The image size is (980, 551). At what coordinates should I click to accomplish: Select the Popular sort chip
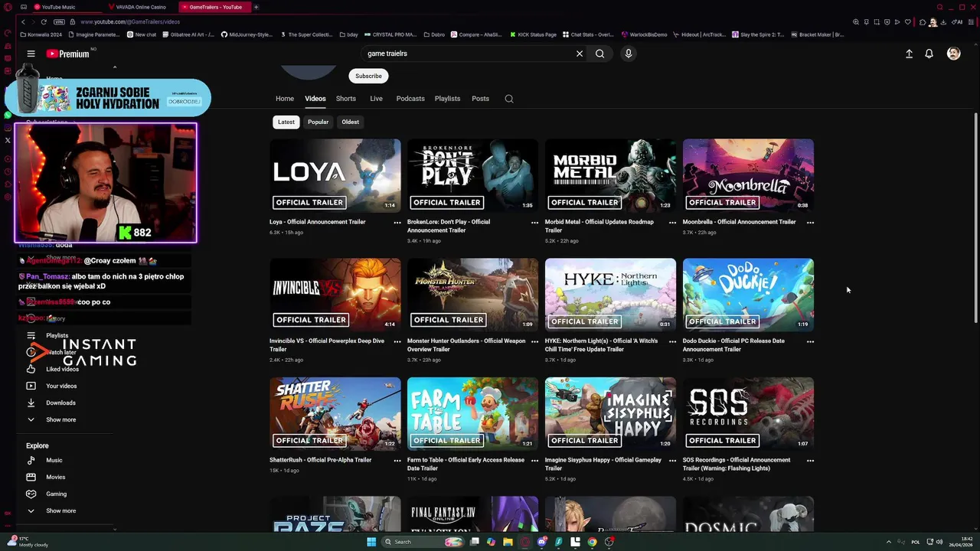[x=318, y=122]
